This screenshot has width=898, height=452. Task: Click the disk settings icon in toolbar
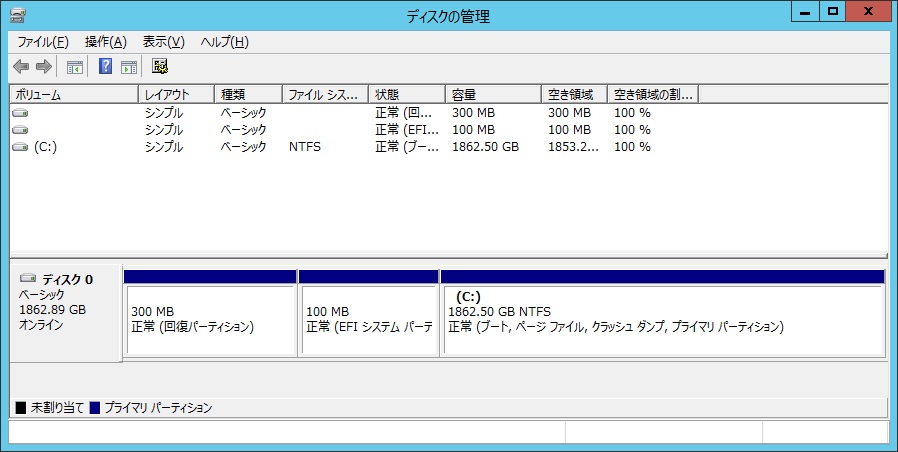(160, 67)
